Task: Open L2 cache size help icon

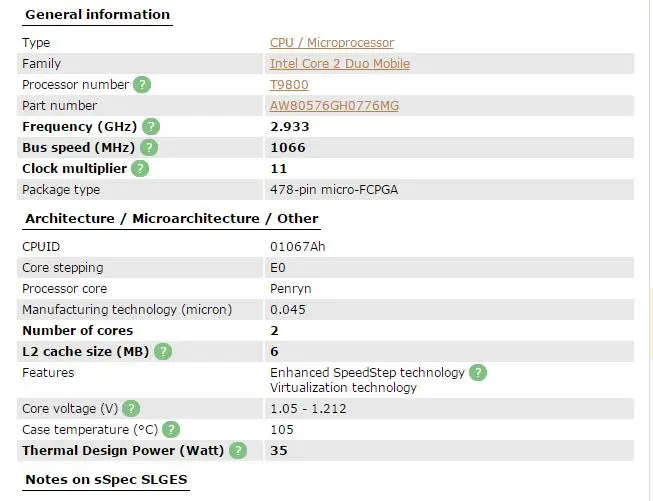Action: [163, 351]
